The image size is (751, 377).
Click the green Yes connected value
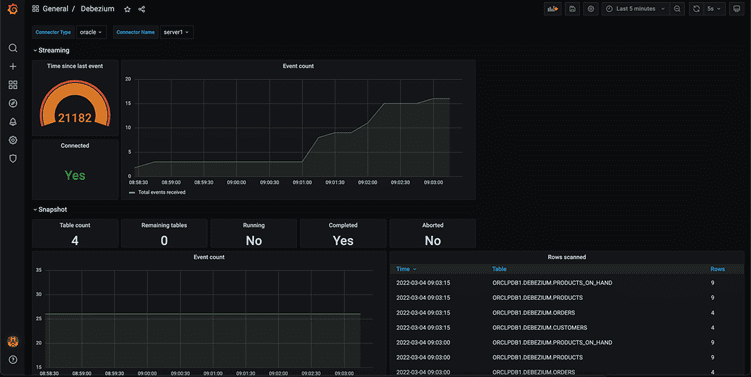(x=75, y=175)
